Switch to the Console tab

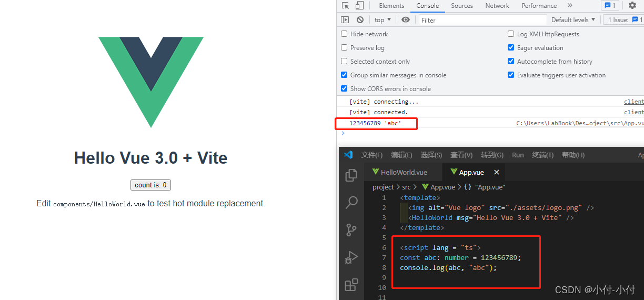coord(428,6)
